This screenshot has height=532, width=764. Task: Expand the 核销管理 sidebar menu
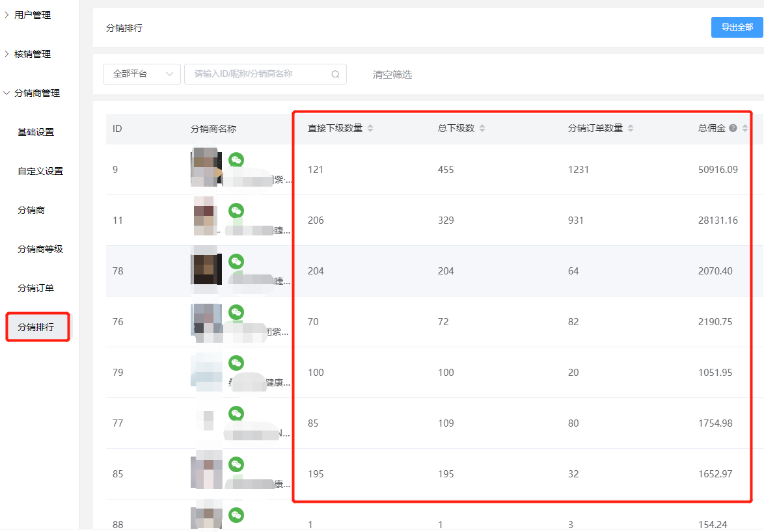(x=33, y=54)
